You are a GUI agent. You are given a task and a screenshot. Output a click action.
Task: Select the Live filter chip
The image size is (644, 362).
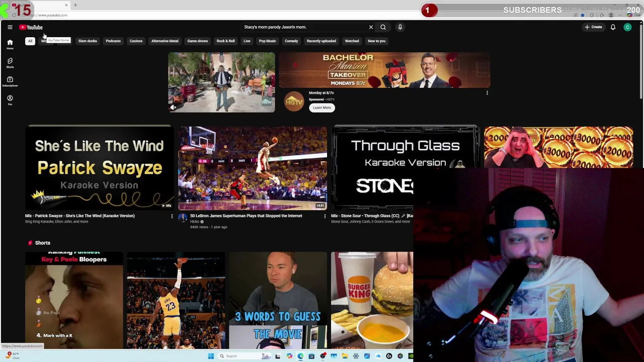coord(247,41)
